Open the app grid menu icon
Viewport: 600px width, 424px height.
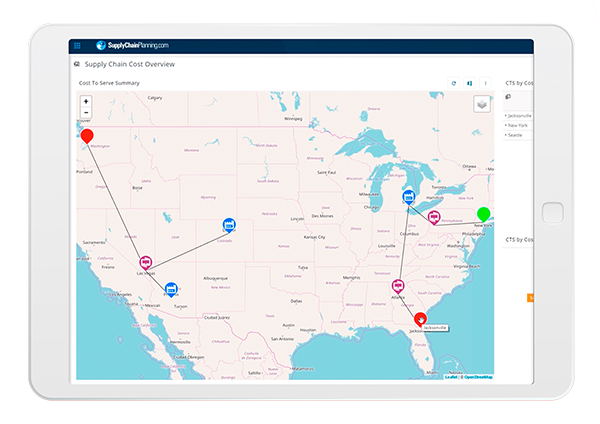click(78, 45)
